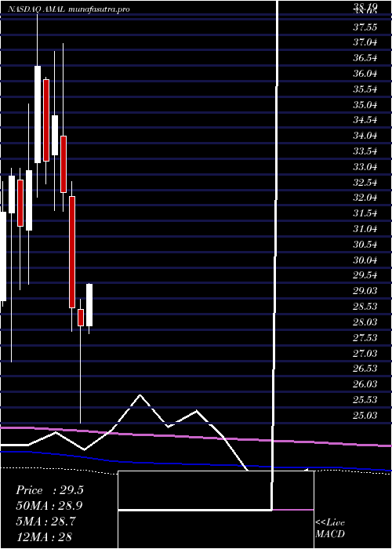Screen dimensions: 392x549
Task: Select the 32.54 price axis label
Action: click(365, 183)
